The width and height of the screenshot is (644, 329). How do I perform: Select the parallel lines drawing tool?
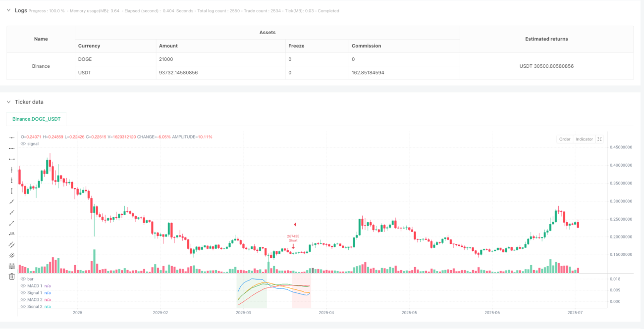coord(12,245)
